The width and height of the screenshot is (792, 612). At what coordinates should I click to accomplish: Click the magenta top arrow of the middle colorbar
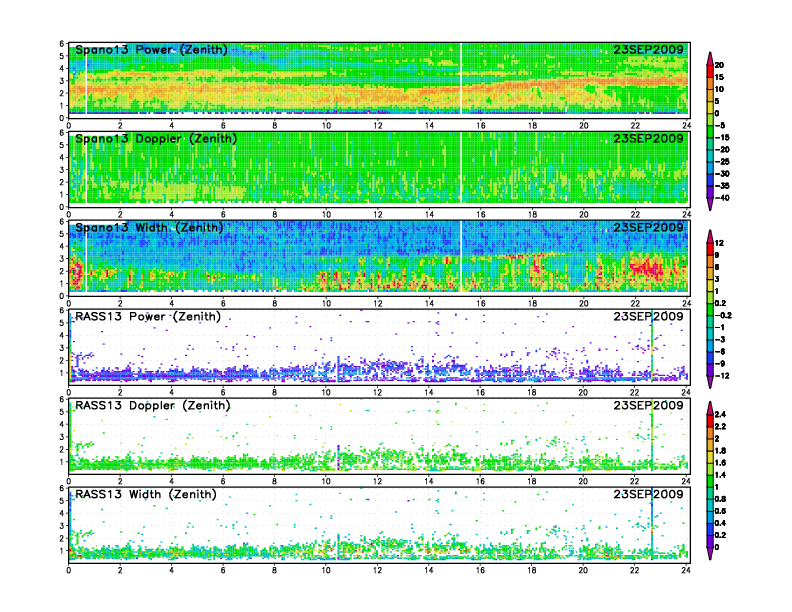click(710, 236)
